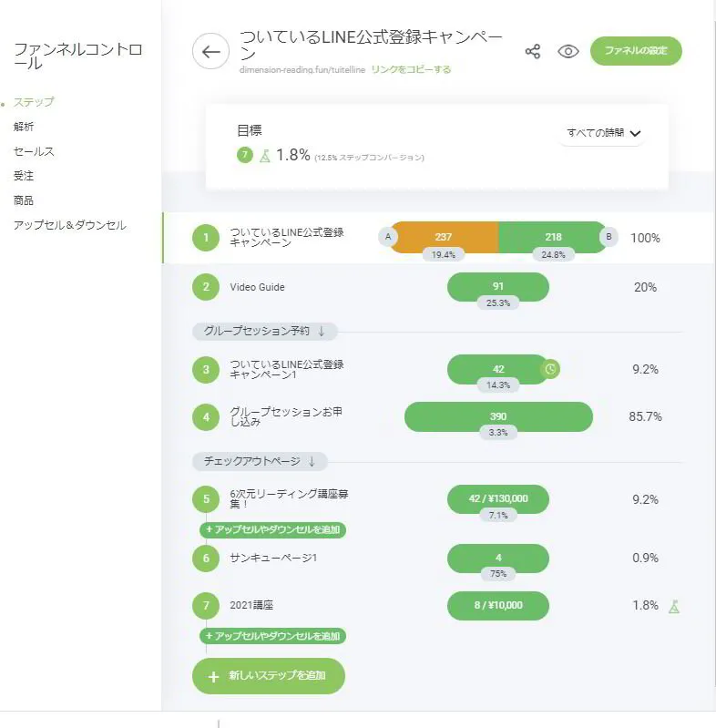
Task: Open the すべての時間 time range dropdown
Action: 604,133
